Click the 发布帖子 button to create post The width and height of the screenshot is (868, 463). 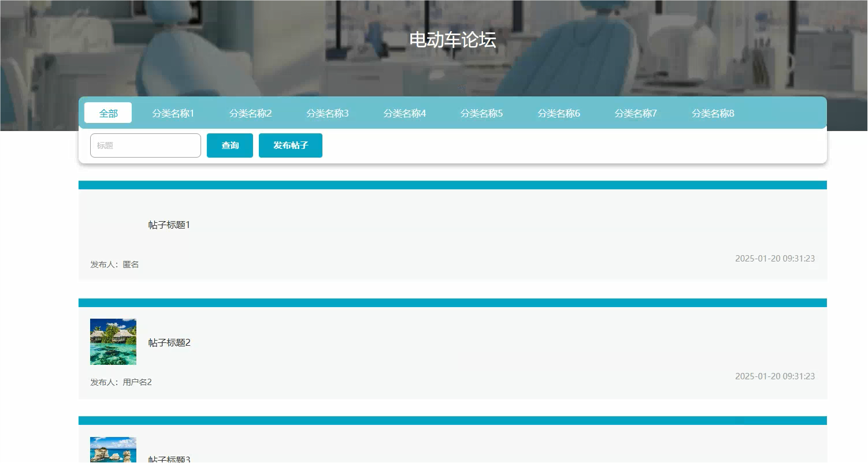(290, 145)
